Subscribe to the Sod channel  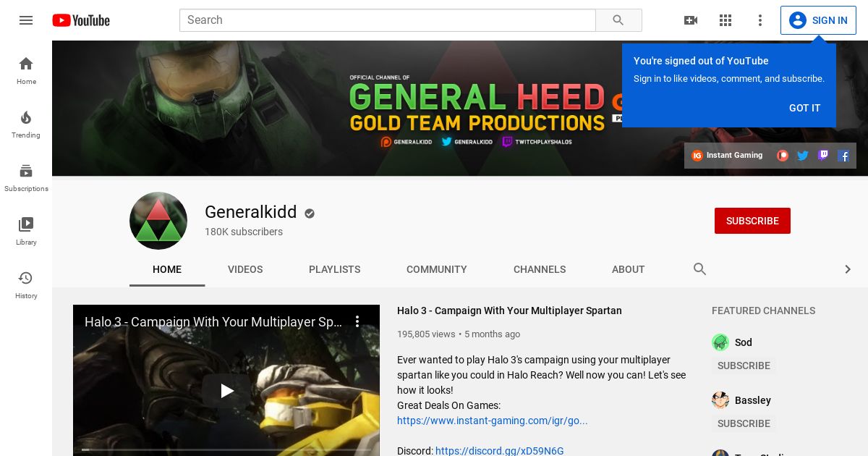tap(744, 366)
